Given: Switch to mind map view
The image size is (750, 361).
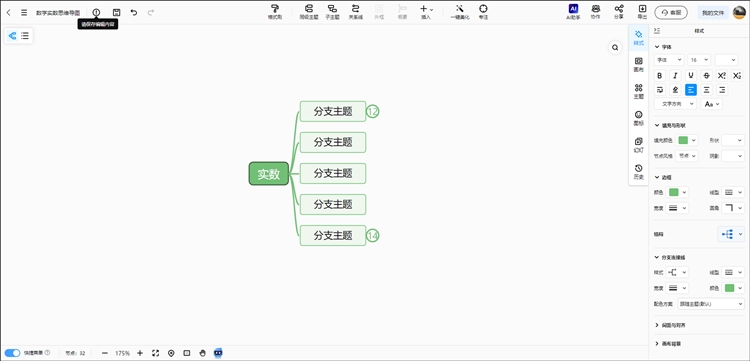Looking at the screenshot, I should pyautogui.click(x=12, y=36).
